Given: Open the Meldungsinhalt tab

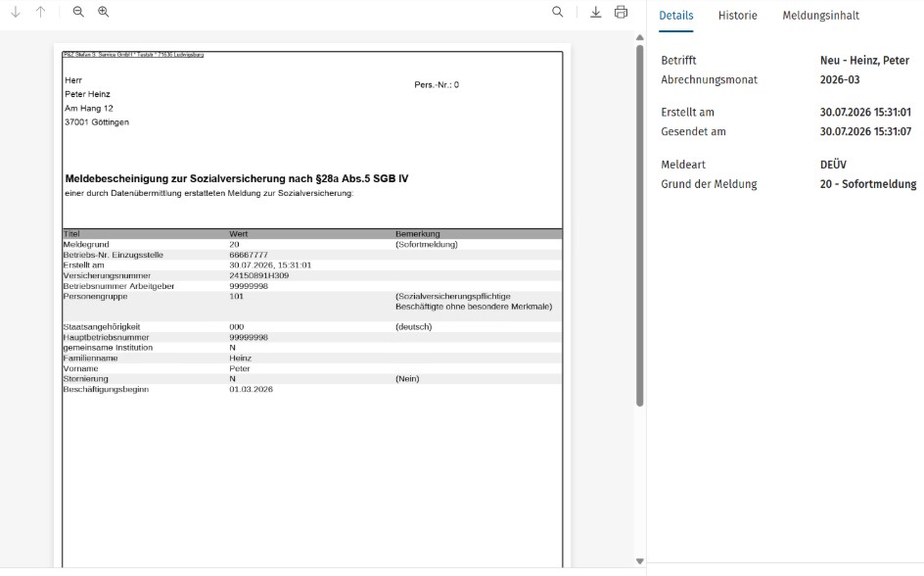Looking at the screenshot, I should (821, 16).
